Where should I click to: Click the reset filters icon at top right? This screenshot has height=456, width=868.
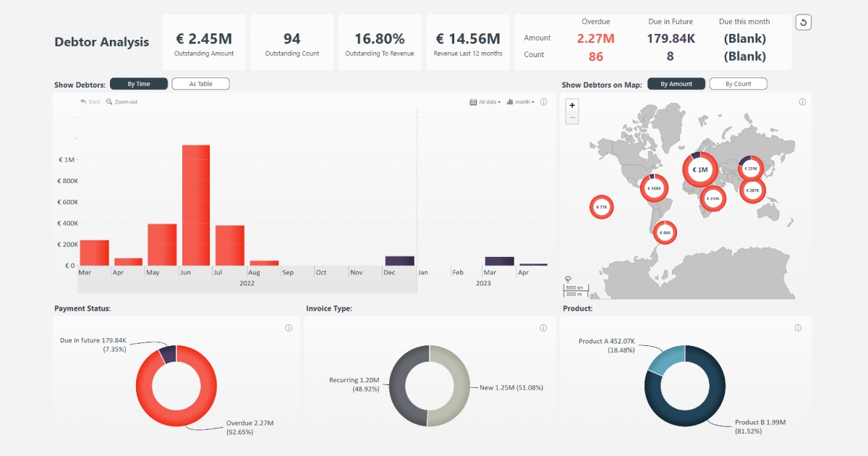point(803,22)
